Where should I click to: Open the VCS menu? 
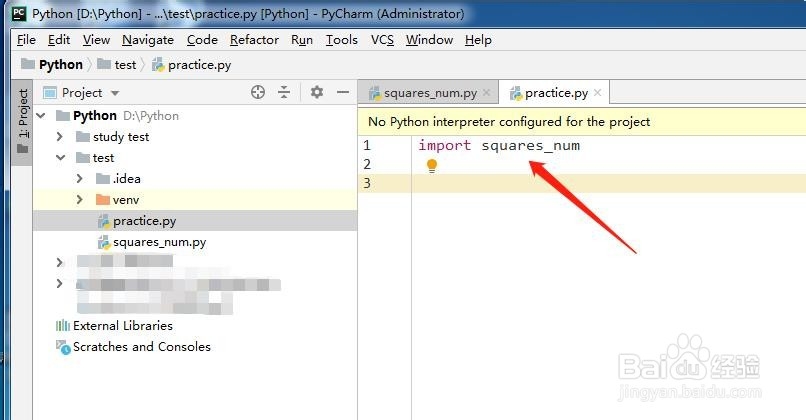[382, 40]
